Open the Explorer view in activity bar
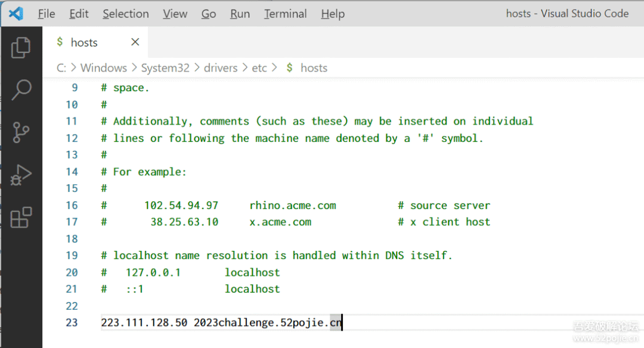The width and height of the screenshot is (644, 348). [x=20, y=48]
